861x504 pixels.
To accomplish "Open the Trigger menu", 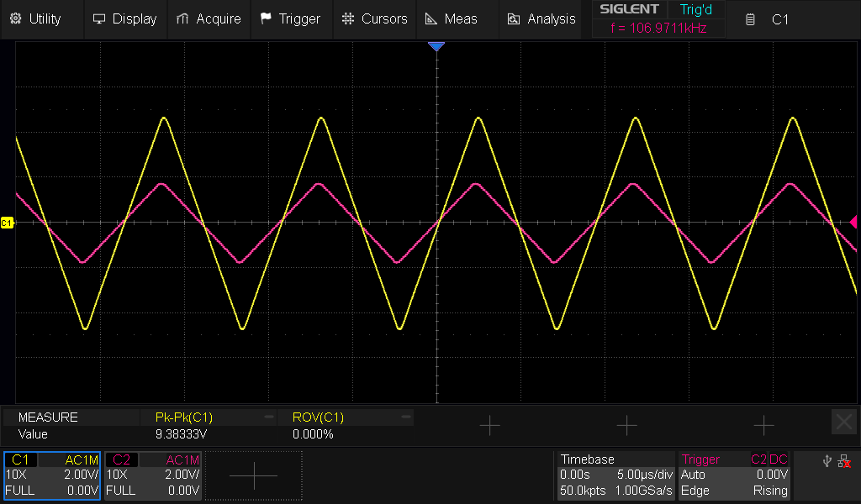I will pyautogui.click(x=291, y=18).
